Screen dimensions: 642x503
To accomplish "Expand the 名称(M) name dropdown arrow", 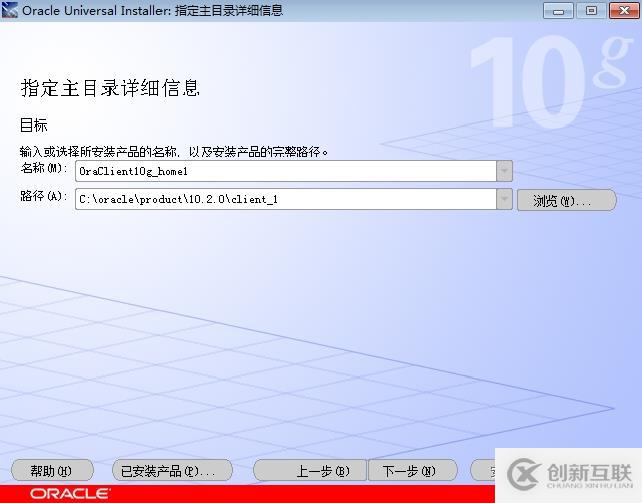I will coord(504,171).
